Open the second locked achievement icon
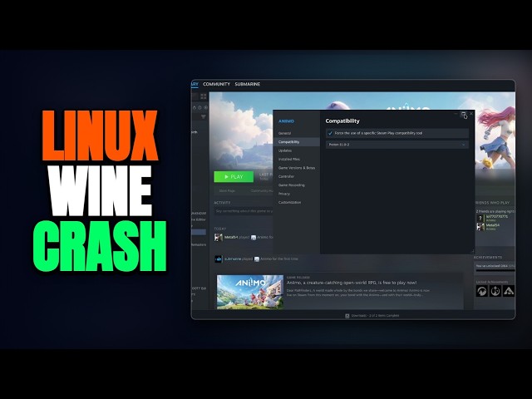This screenshot has width=532, height=399. pos(495,291)
